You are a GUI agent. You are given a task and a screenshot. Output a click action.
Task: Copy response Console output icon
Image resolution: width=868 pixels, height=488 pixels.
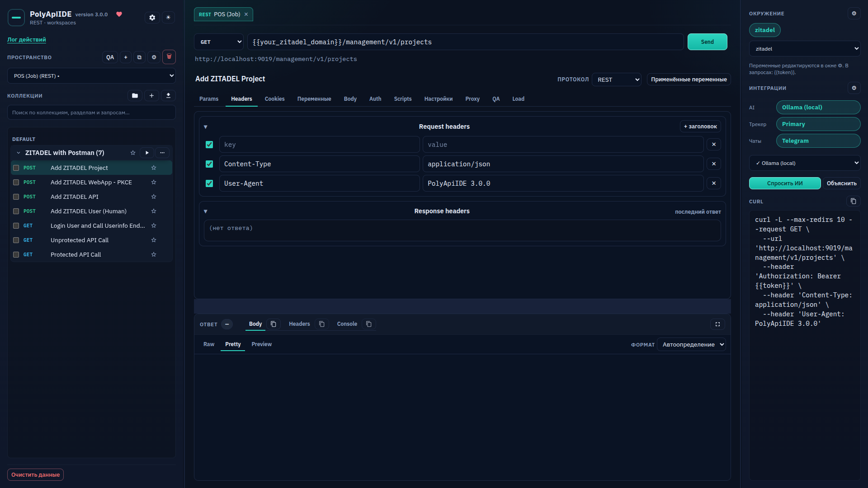[x=369, y=324]
